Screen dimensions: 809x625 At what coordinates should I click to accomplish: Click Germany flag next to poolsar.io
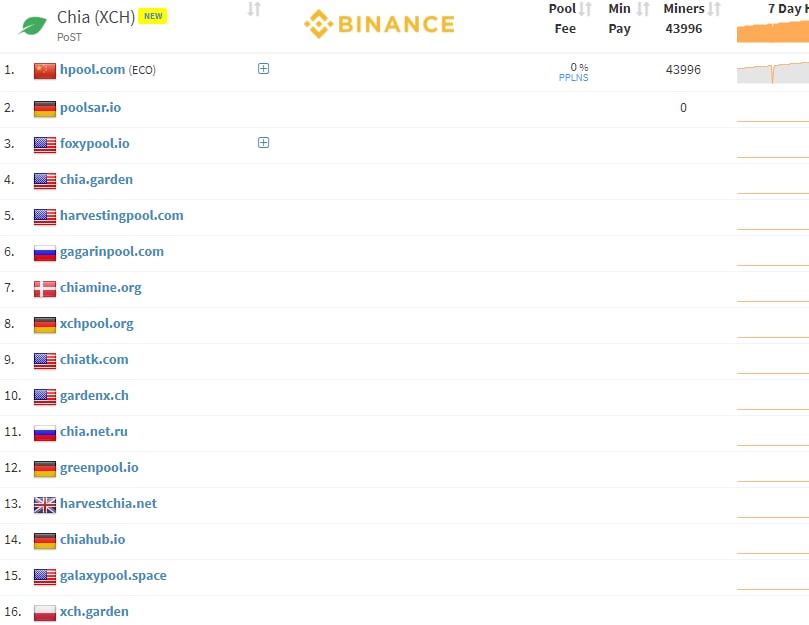tap(45, 109)
